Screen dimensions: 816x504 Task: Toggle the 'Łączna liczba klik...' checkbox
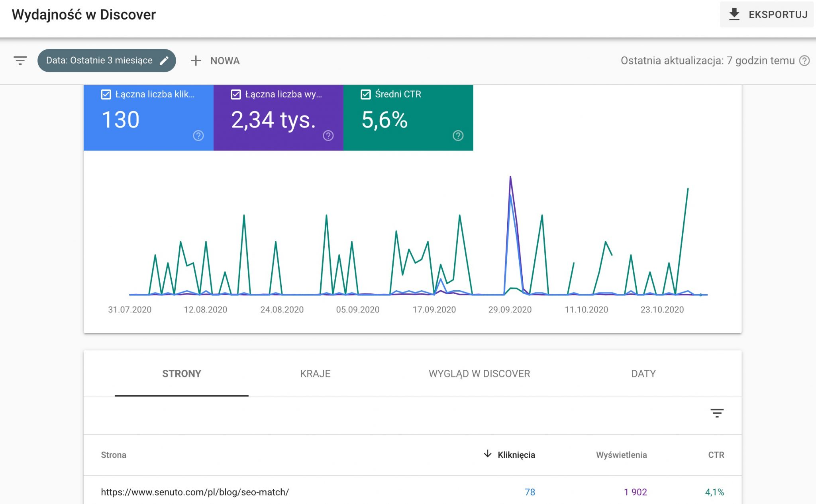pyautogui.click(x=106, y=94)
